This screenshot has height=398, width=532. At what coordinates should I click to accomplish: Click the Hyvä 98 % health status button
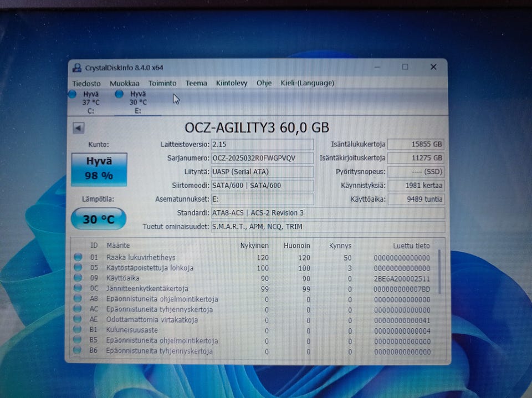[99, 169]
